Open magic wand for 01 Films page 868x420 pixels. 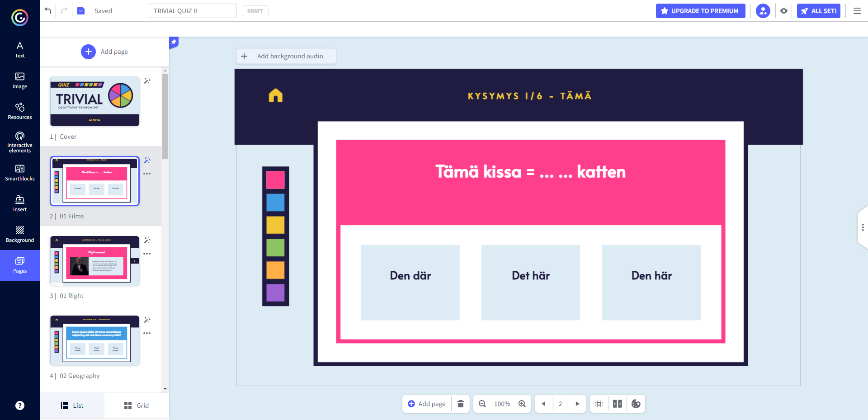coord(147,160)
